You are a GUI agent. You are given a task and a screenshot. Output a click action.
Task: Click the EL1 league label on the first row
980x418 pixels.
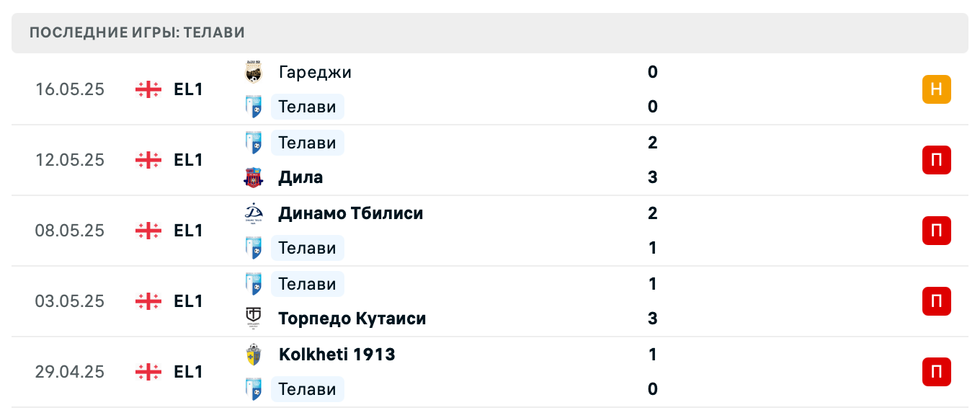(x=187, y=89)
